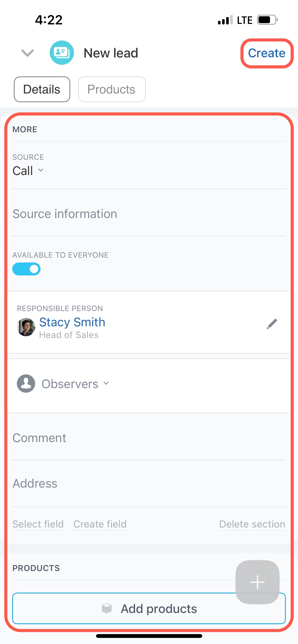Viewport: 298px width, 644px height.
Task: Collapse the form with header chevron
Action: tap(28, 53)
